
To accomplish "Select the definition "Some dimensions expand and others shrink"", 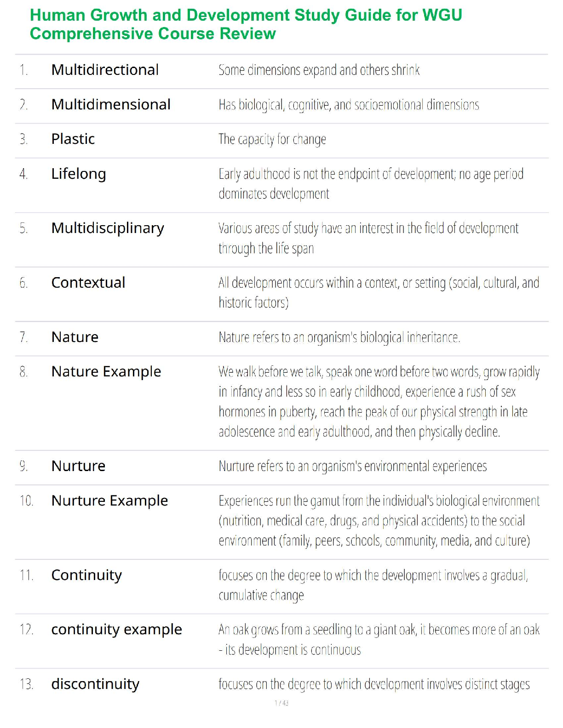I will click(x=319, y=70).
